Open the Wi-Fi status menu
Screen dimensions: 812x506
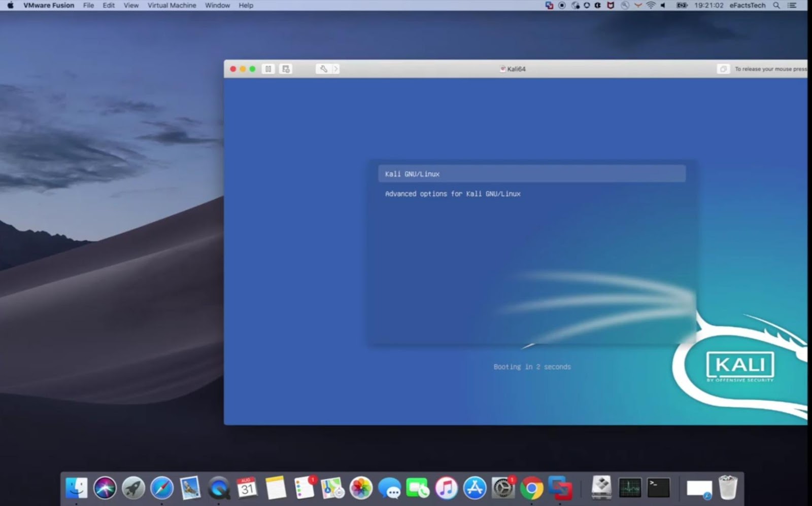[651, 5]
